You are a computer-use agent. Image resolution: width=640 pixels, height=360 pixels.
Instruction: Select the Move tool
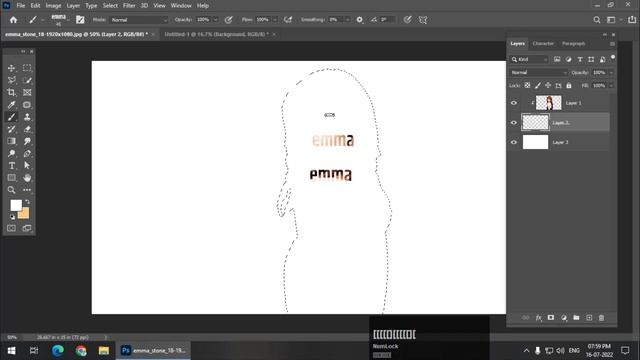tap(11, 68)
